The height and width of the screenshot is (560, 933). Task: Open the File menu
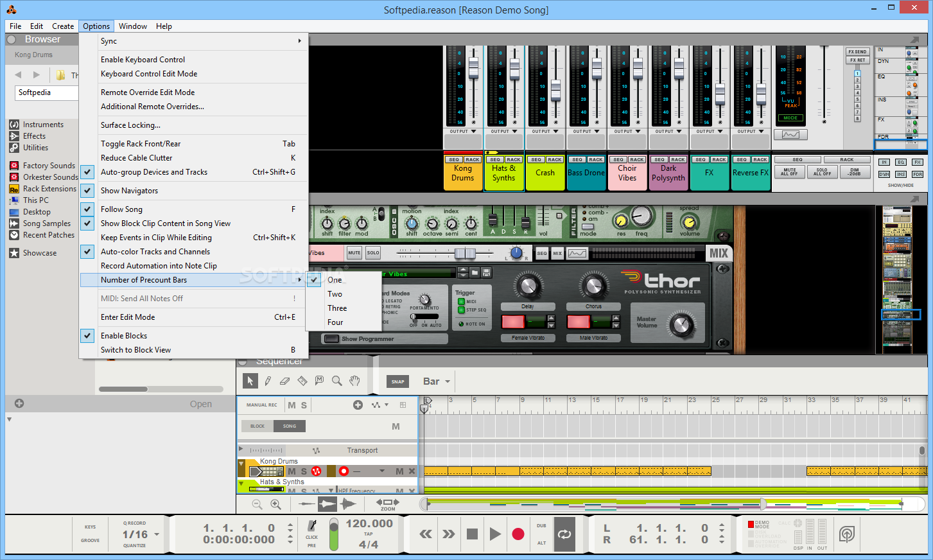15,26
